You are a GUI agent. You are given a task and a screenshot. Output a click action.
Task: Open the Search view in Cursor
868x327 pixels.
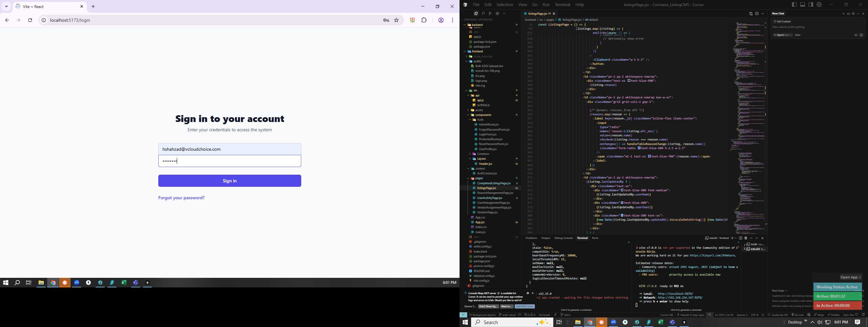[483, 13]
